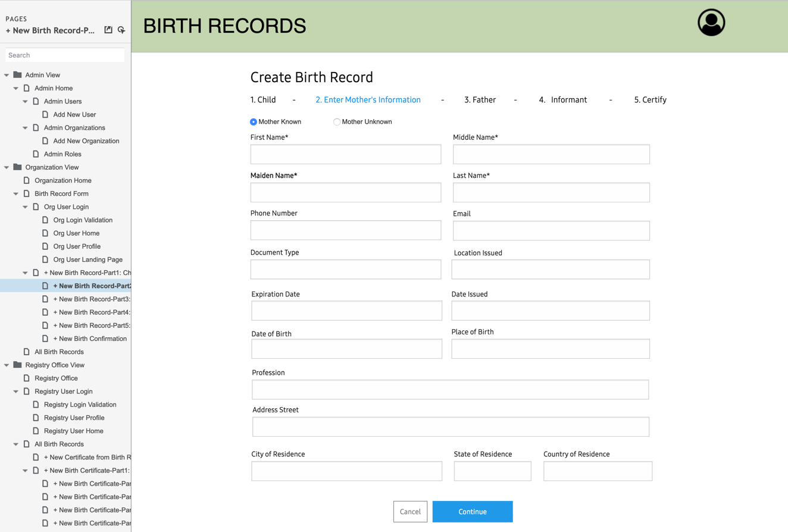Click the page icon beside Org User Profile
This screenshot has width=788, height=532.
[x=45, y=246]
